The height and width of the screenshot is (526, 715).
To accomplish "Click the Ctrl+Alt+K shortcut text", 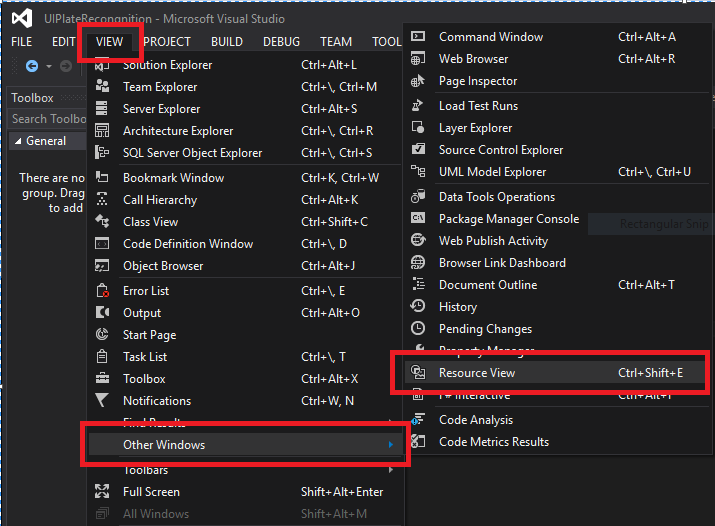I will tap(330, 200).
